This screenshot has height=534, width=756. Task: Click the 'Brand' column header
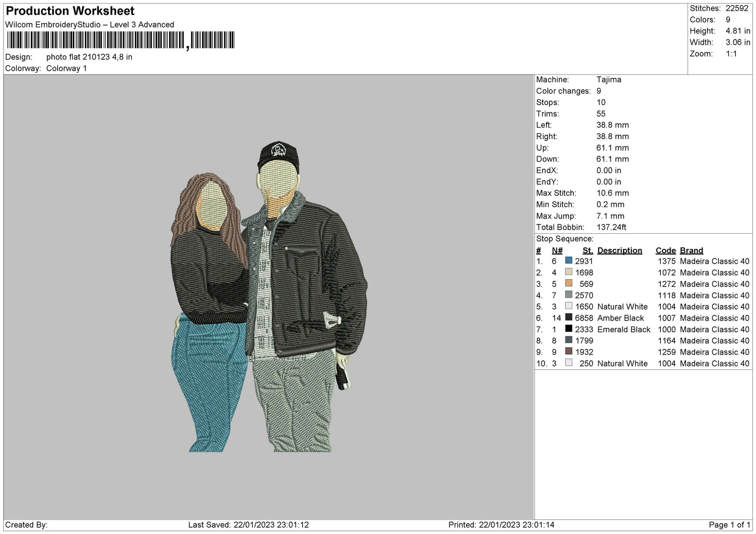click(692, 251)
